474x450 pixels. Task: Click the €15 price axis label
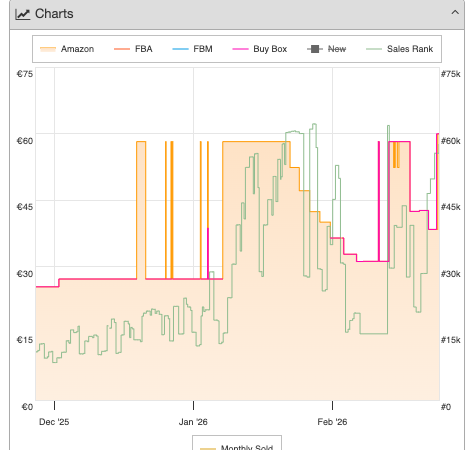25,340
